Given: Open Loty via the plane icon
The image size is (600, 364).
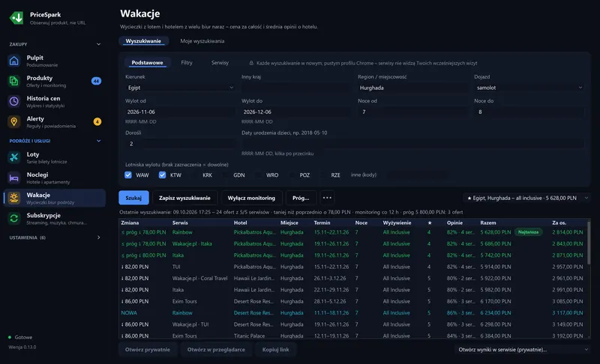Looking at the screenshot, I should click(14, 157).
